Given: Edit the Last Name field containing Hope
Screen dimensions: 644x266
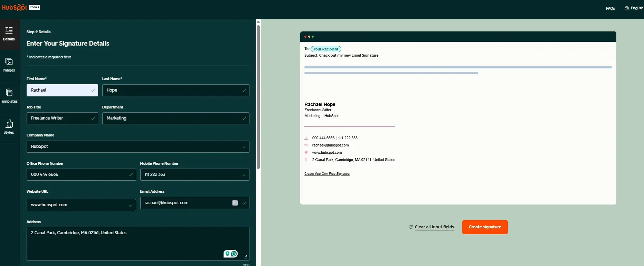Looking at the screenshot, I should [x=176, y=90].
